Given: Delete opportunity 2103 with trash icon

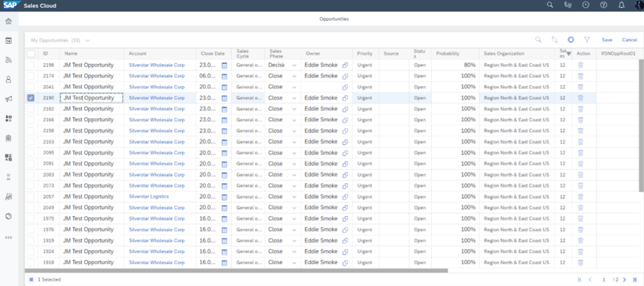Looking at the screenshot, I should coord(580,142).
